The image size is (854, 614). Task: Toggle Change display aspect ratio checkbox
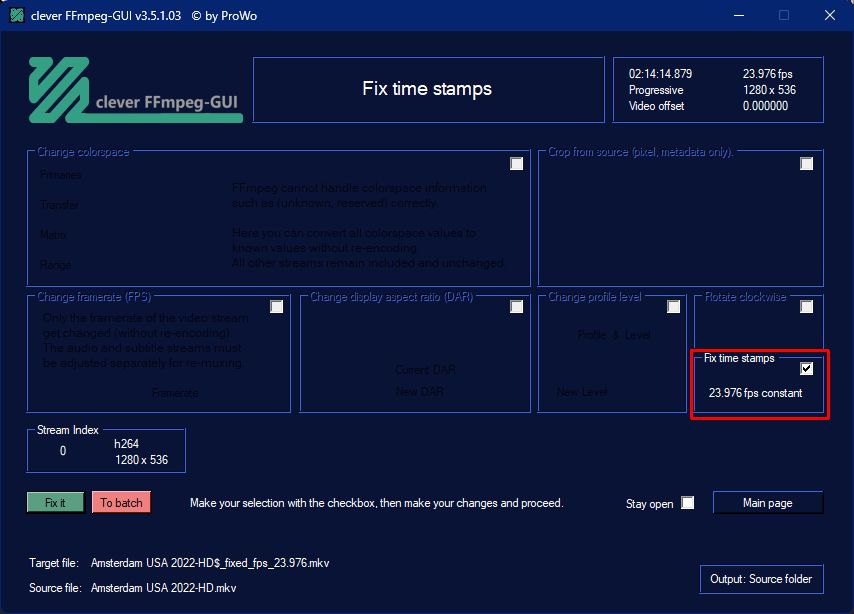516,307
